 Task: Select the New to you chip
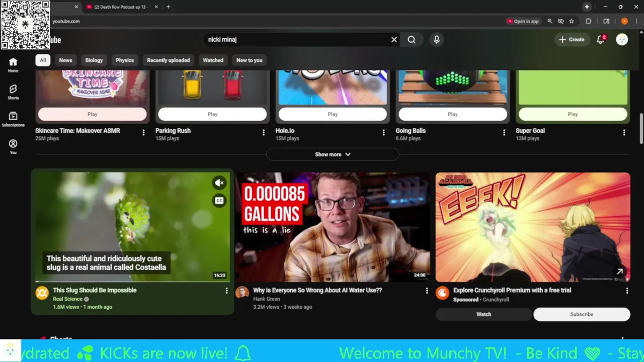coord(250,60)
